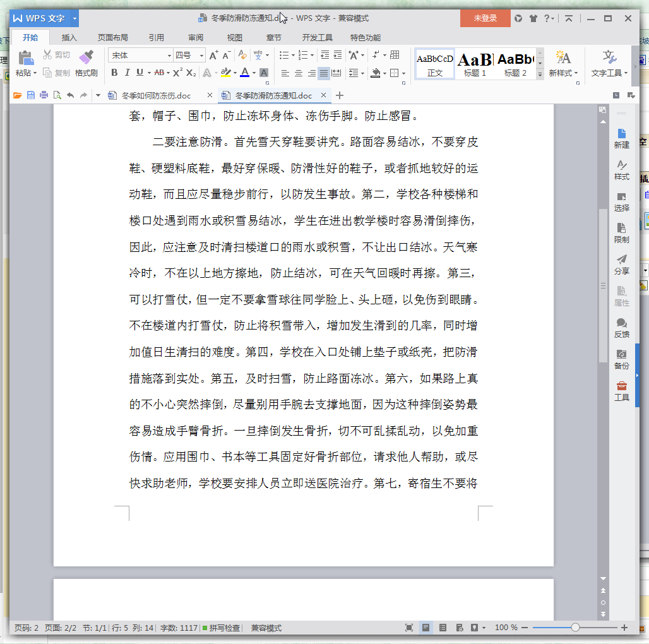Screen dimensions: 649x644
Task: Toggle italic formatting
Action: coord(127,73)
